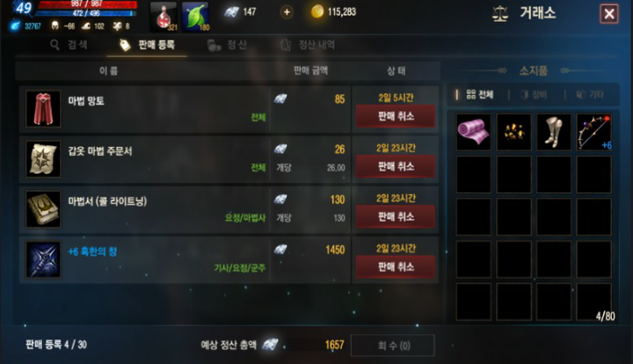Select the gold dust item in inventory
The height and width of the screenshot is (364, 633).
[x=513, y=132]
